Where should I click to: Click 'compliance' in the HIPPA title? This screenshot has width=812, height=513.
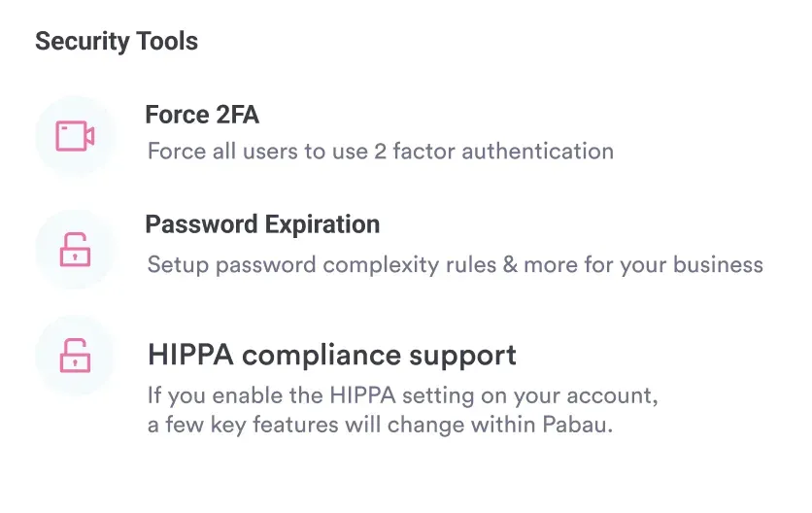click(x=310, y=355)
